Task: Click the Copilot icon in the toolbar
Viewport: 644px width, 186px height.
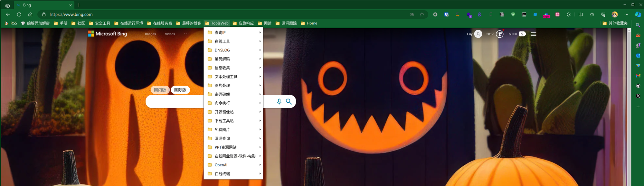Action: click(x=638, y=14)
